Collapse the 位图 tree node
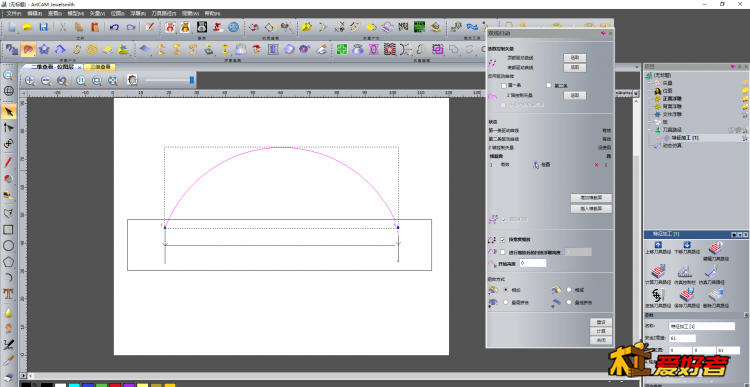This screenshot has width=750, height=387. (x=650, y=91)
